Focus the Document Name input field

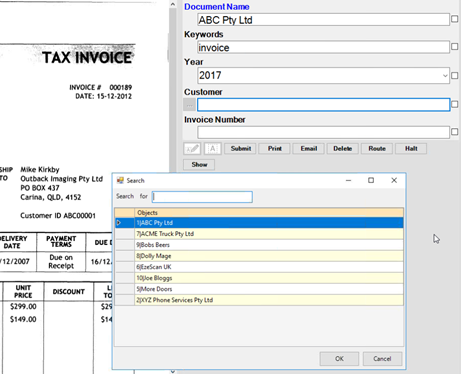[x=323, y=20]
